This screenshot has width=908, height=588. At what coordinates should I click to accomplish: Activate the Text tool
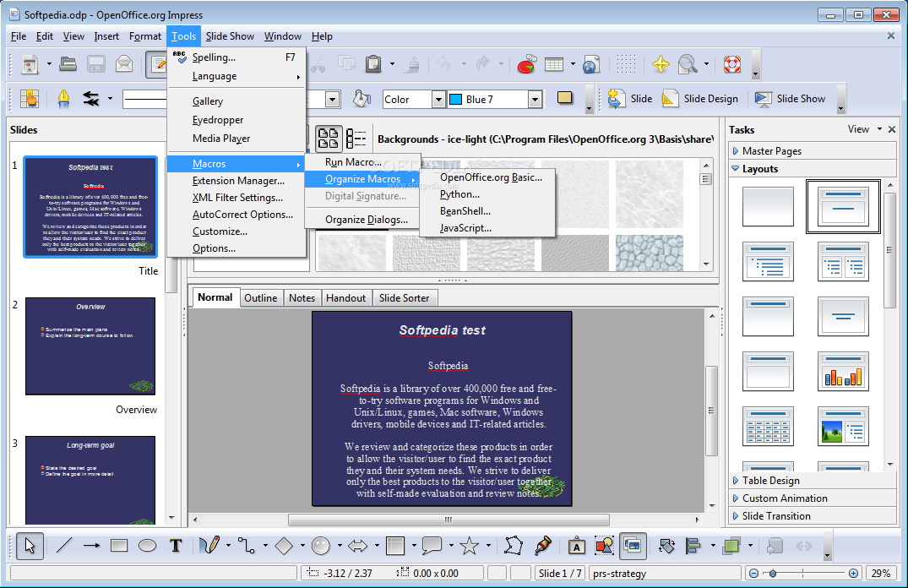(176, 546)
